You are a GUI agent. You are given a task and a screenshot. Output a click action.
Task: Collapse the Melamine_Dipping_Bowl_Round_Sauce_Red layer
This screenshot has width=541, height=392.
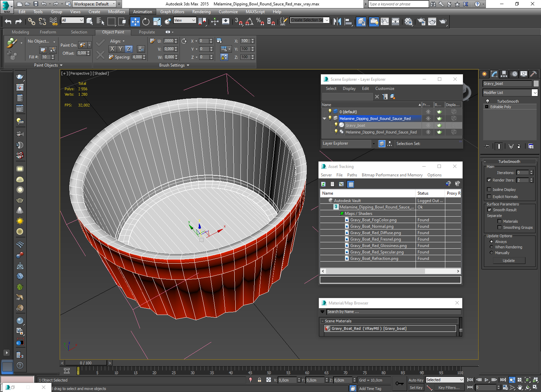click(325, 119)
